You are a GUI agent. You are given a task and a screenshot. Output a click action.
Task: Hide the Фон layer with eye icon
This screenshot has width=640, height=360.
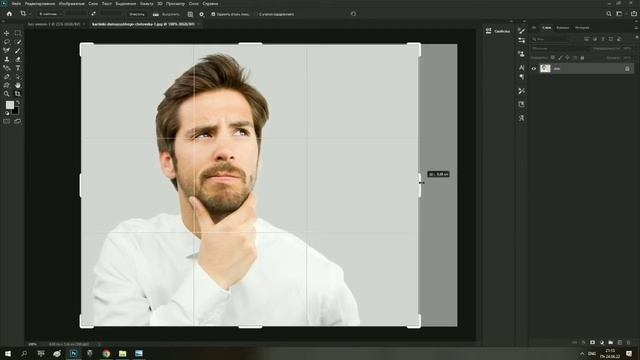click(x=533, y=69)
